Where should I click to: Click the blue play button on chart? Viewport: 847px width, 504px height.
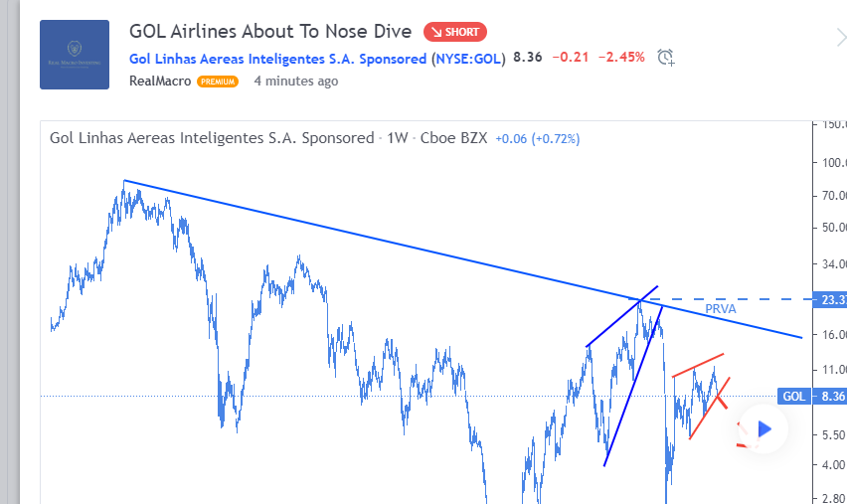point(763,429)
